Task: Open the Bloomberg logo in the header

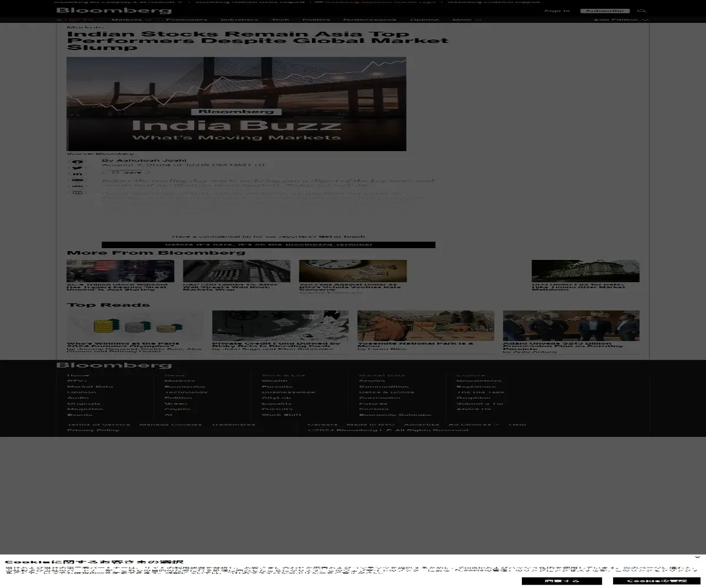Action: click(x=114, y=11)
